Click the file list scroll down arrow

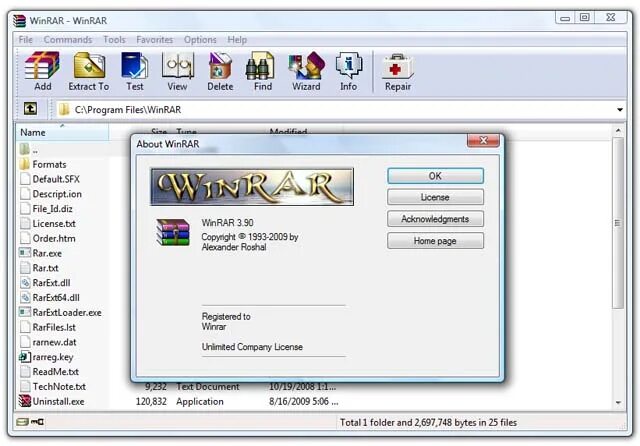pyautogui.click(x=618, y=403)
